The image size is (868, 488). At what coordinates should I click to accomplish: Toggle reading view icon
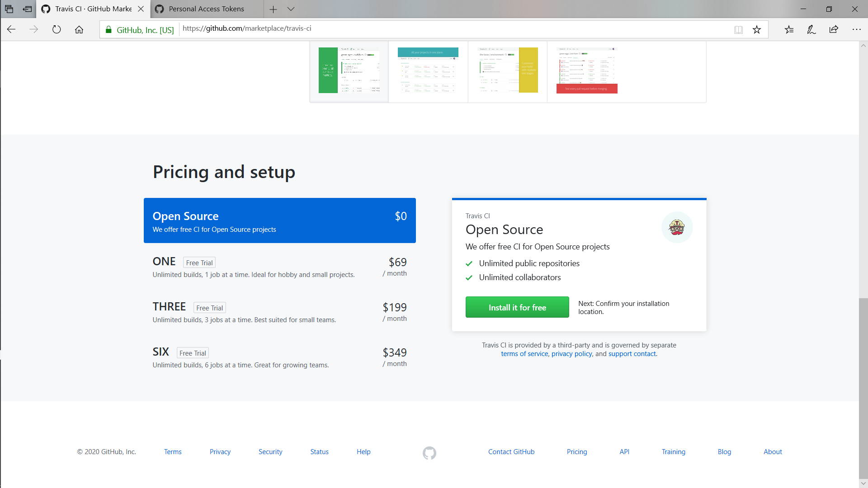(x=738, y=30)
